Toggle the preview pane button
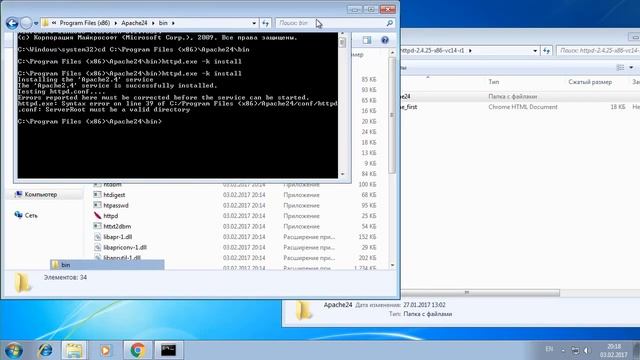Screen dimensions: 640x360 point(367,40)
